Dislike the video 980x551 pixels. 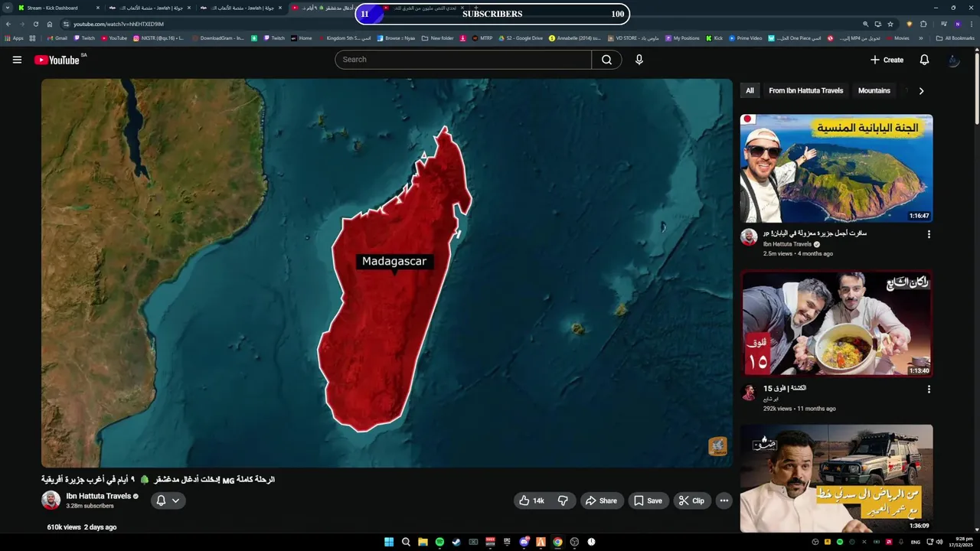(x=563, y=500)
